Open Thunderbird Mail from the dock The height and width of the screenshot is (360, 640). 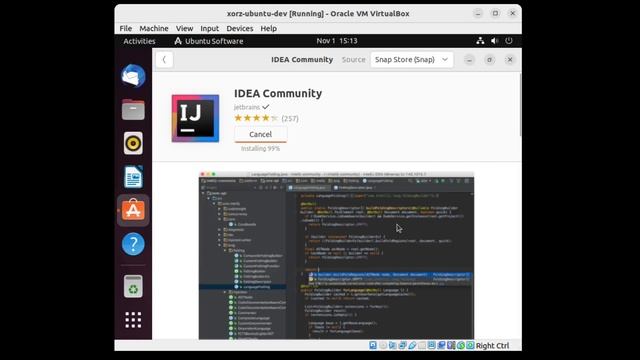coord(133,76)
